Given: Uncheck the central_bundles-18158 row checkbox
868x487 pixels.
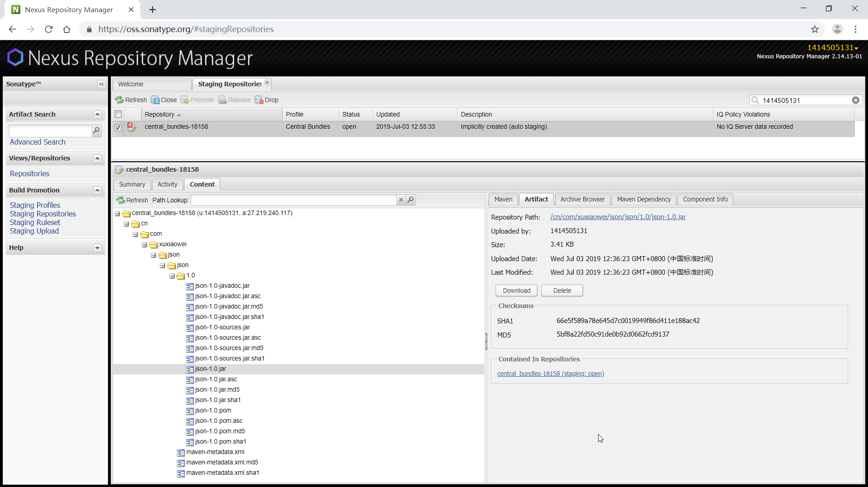Looking at the screenshot, I should [118, 127].
